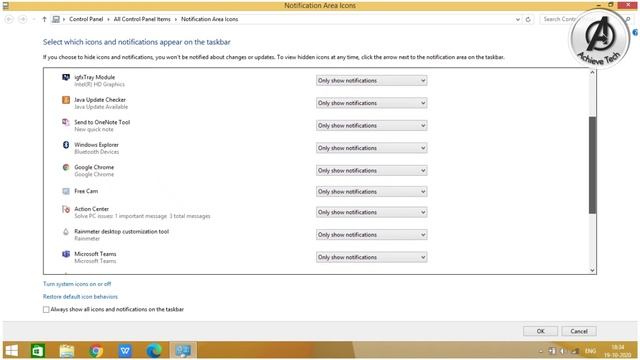Image resolution: width=640 pixels, height=360 pixels.
Task: Open Microsoft Teams behavior dropdown
Action: 371,258
